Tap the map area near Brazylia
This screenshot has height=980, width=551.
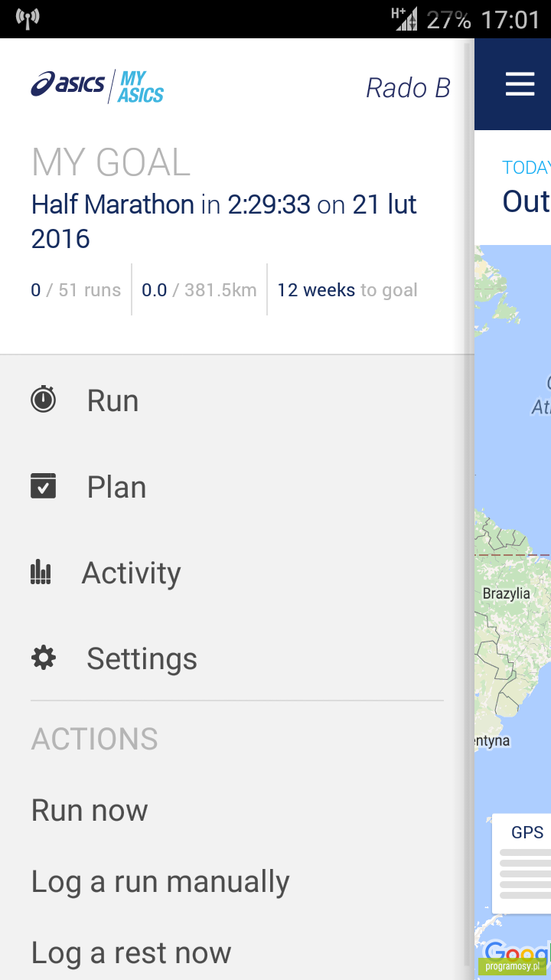point(507,593)
